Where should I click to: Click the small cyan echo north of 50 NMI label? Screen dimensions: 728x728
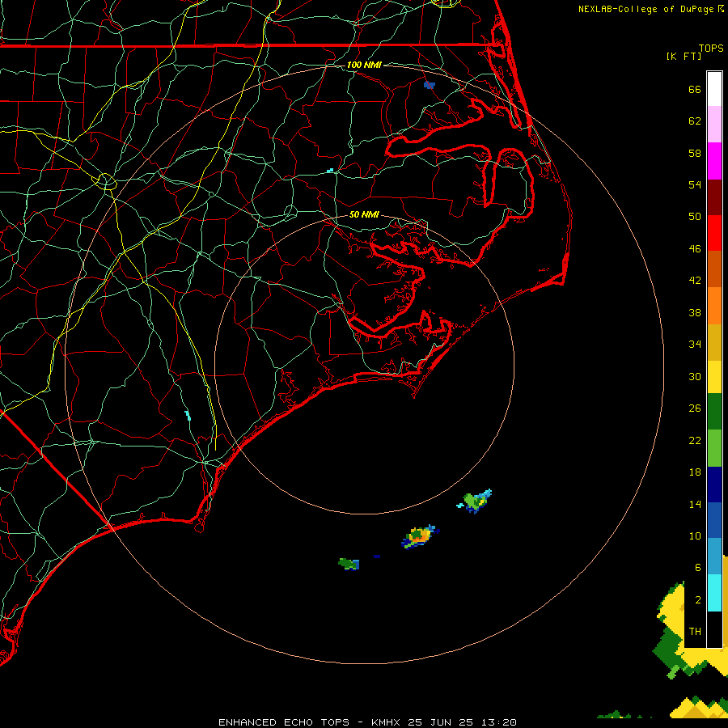(330, 171)
